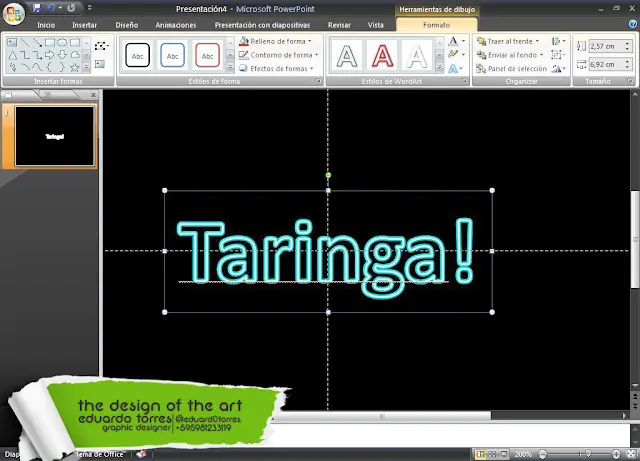Apply the red outline Abc shape style
The width and height of the screenshot is (640, 461).
click(207, 55)
